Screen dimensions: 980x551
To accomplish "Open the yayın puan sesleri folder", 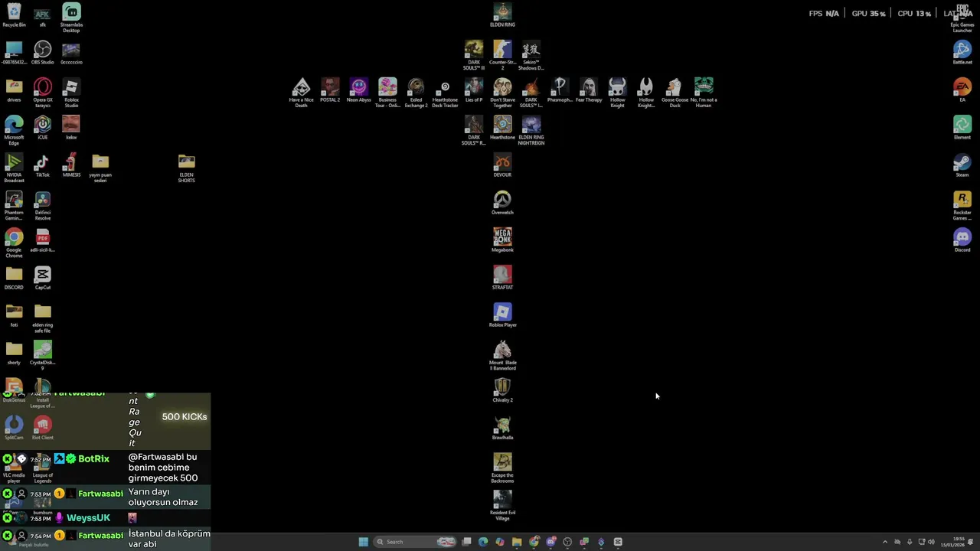I will (x=100, y=168).
